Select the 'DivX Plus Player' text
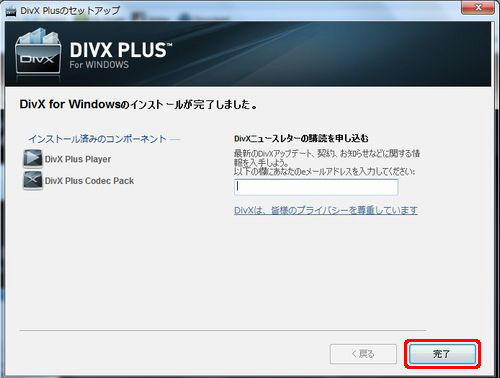500x378 pixels. point(78,159)
